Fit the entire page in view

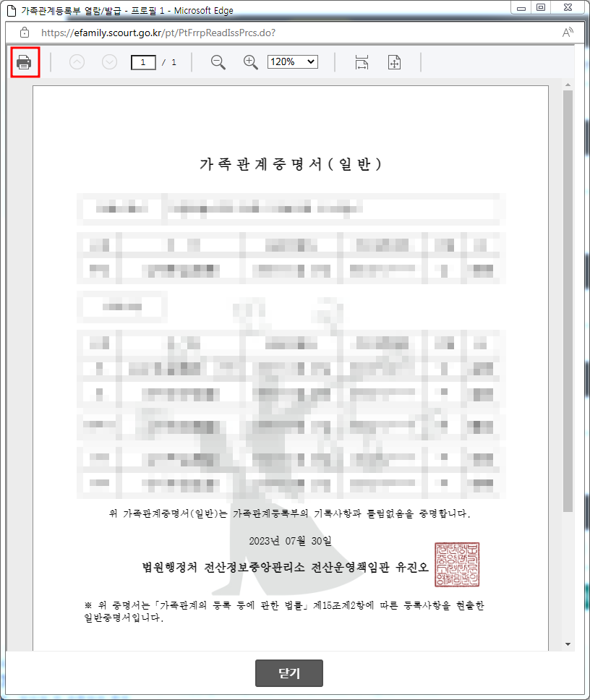point(394,63)
